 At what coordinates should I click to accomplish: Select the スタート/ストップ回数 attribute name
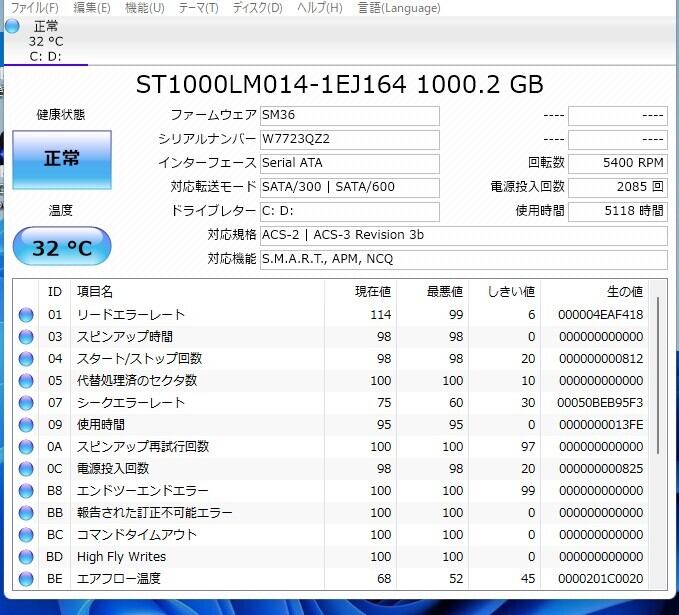139,359
